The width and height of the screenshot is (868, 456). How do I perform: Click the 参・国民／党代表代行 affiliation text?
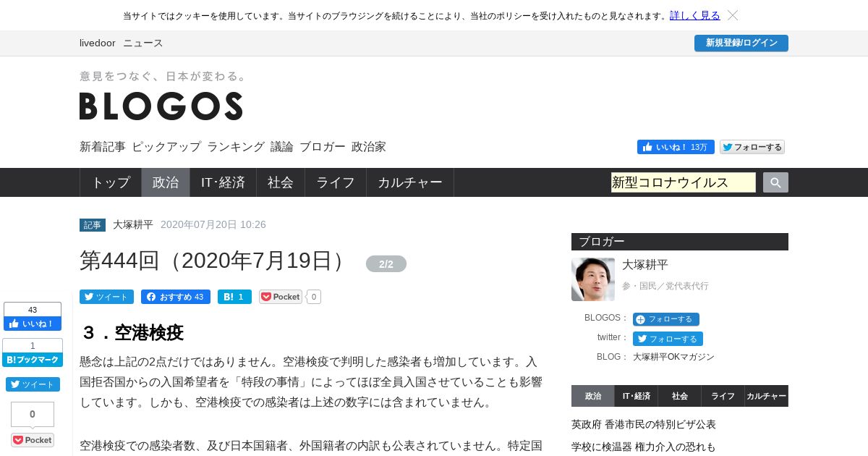(x=665, y=286)
